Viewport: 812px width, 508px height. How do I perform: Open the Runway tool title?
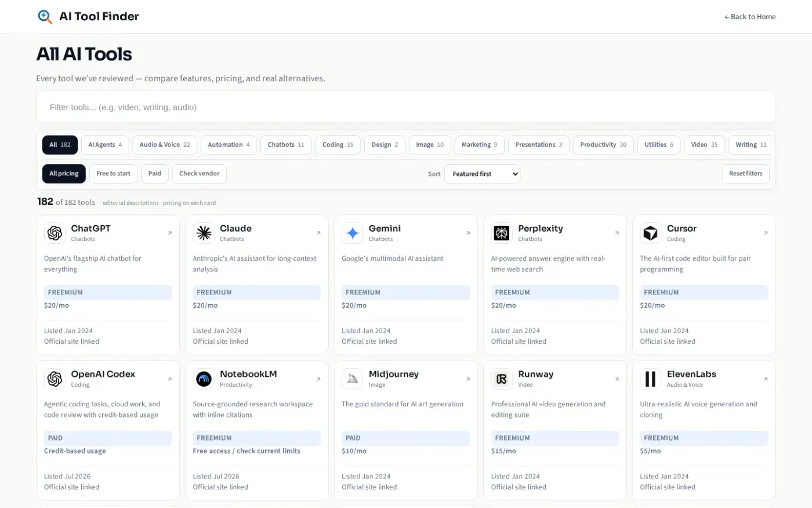point(535,374)
